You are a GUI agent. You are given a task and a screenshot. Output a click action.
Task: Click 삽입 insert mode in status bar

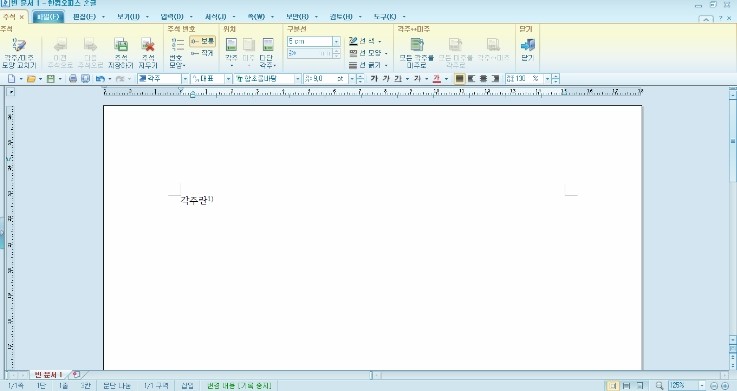tap(188, 386)
